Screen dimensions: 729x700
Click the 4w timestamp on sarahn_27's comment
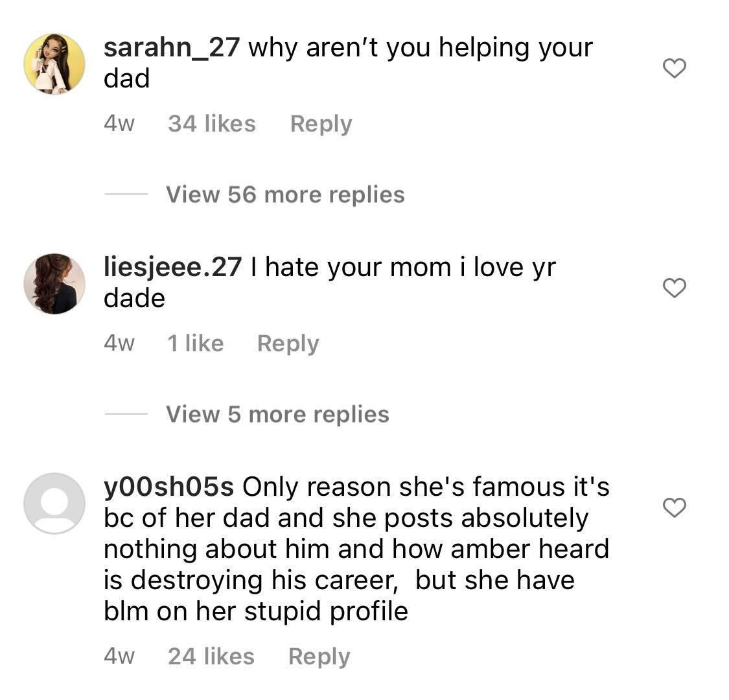click(119, 123)
